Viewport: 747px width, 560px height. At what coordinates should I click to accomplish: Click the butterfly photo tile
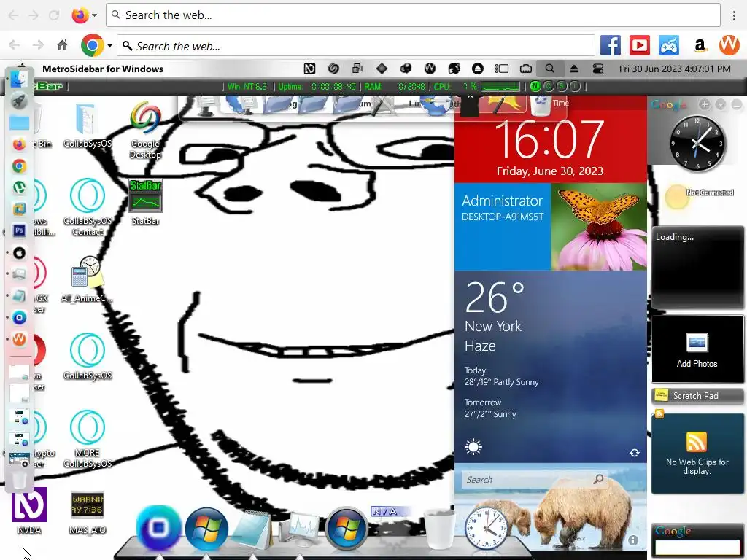(599, 227)
